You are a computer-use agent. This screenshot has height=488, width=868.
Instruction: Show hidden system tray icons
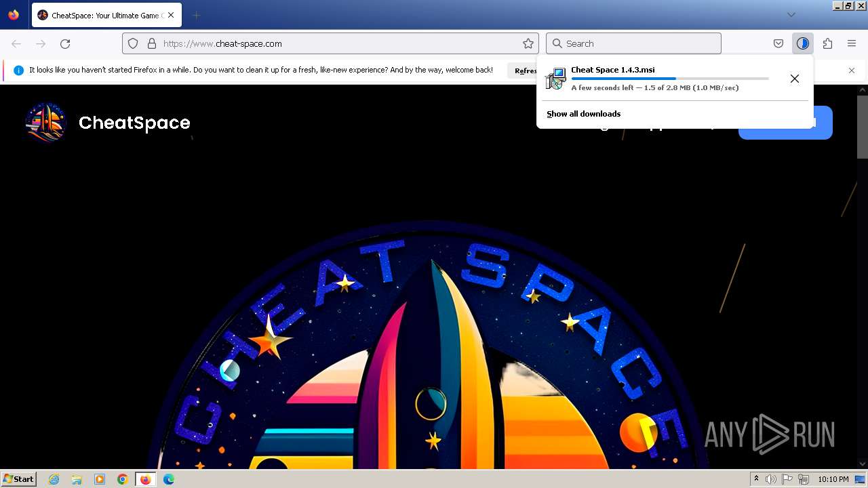(x=756, y=479)
